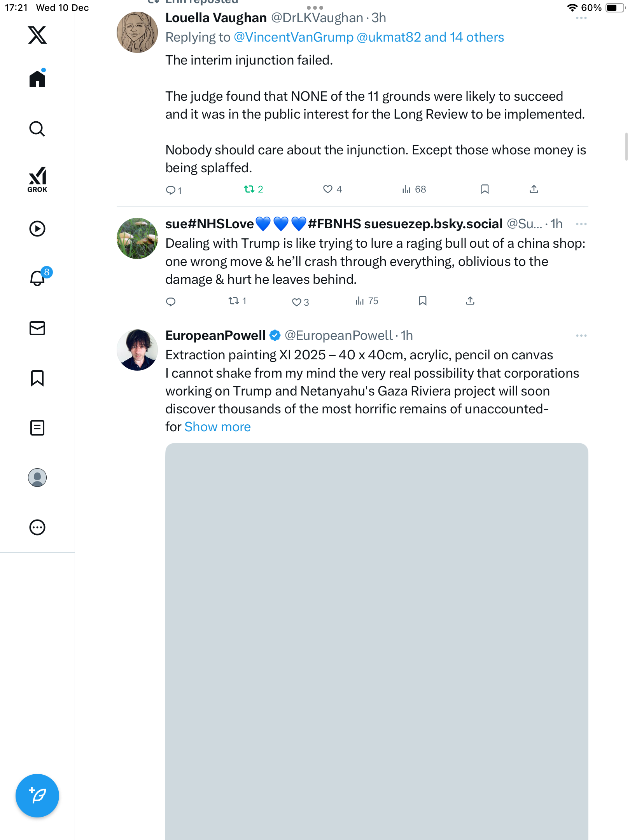The height and width of the screenshot is (840, 630).
Task: Open Direct Messages envelope icon
Action: click(x=37, y=328)
